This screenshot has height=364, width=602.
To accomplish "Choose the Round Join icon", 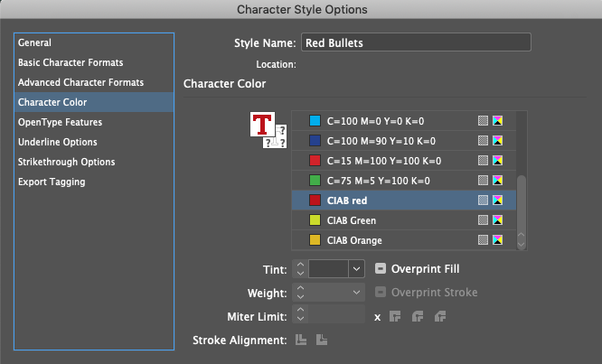I will coord(418,316).
